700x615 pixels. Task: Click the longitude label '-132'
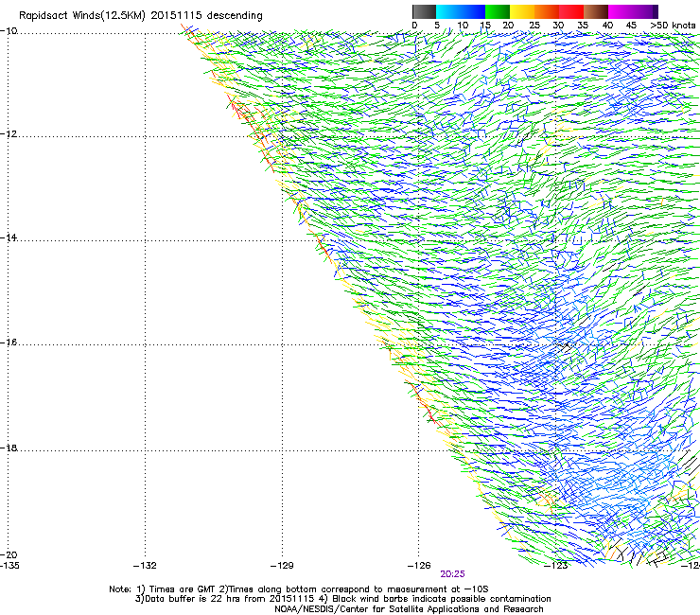(x=145, y=566)
